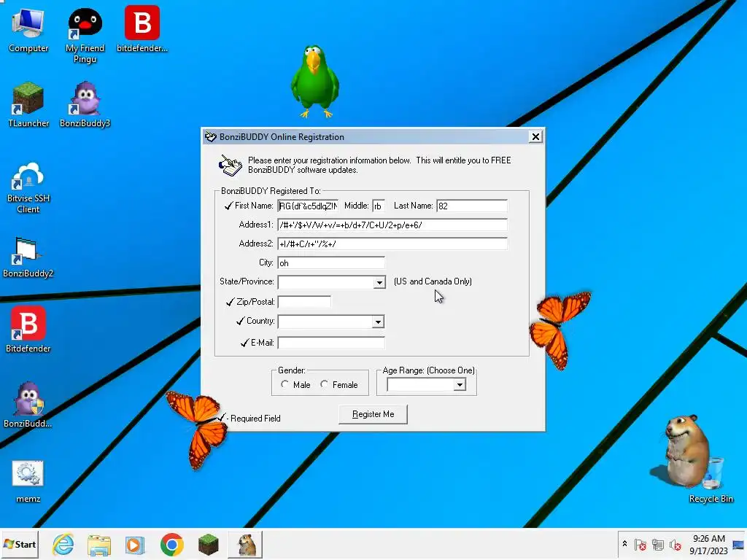
Task: Launch the TLauncher shortcut
Action: pos(28,105)
